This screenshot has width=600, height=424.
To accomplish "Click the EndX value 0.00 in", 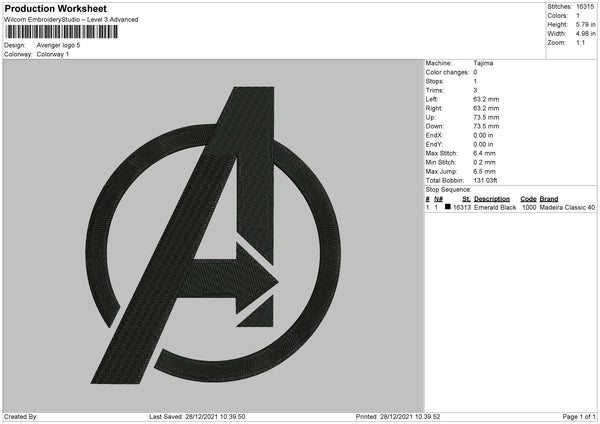I will 483,135.
